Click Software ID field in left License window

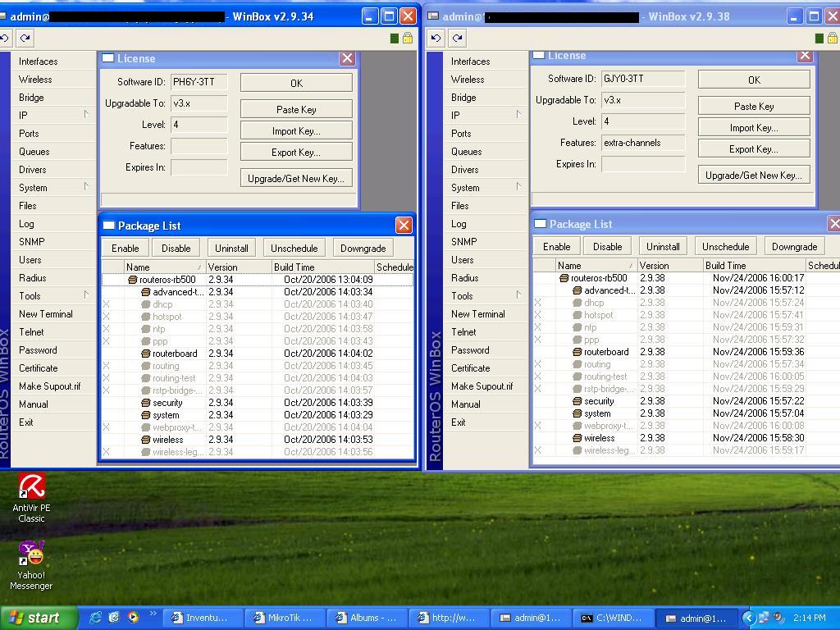tap(199, 82)
